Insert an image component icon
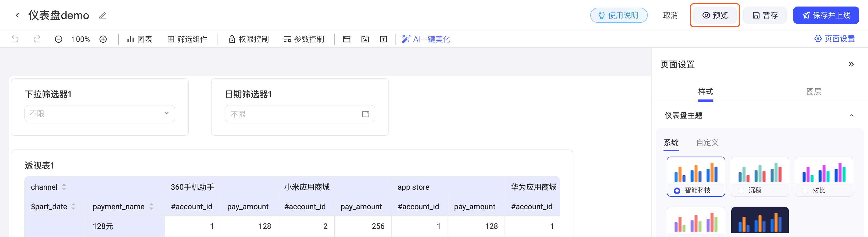 tap(365, 39)
